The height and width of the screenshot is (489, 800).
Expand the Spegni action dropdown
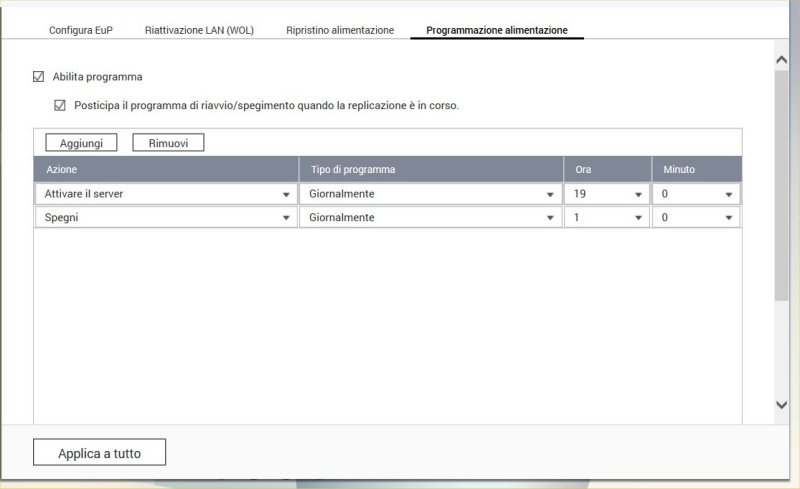point(166,217)
